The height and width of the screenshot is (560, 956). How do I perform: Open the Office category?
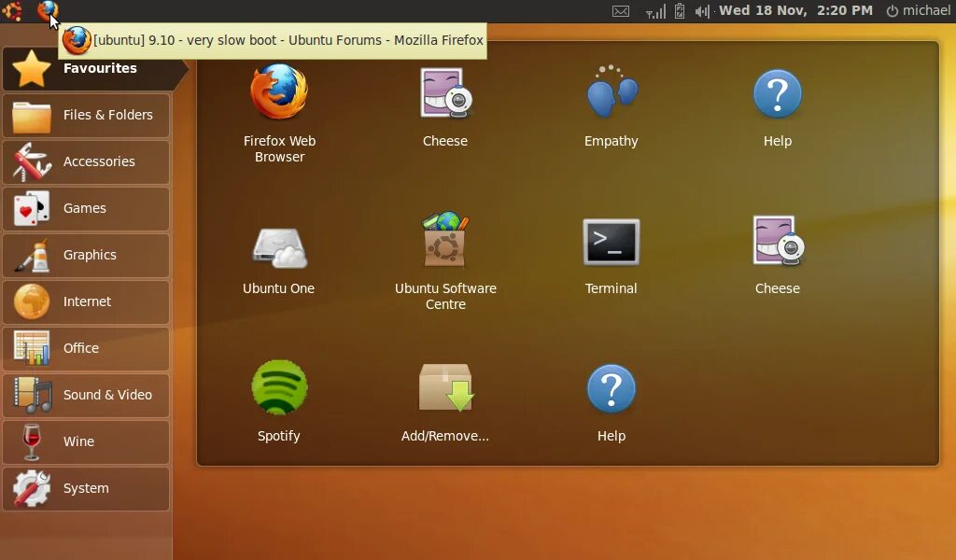point(86,348)
